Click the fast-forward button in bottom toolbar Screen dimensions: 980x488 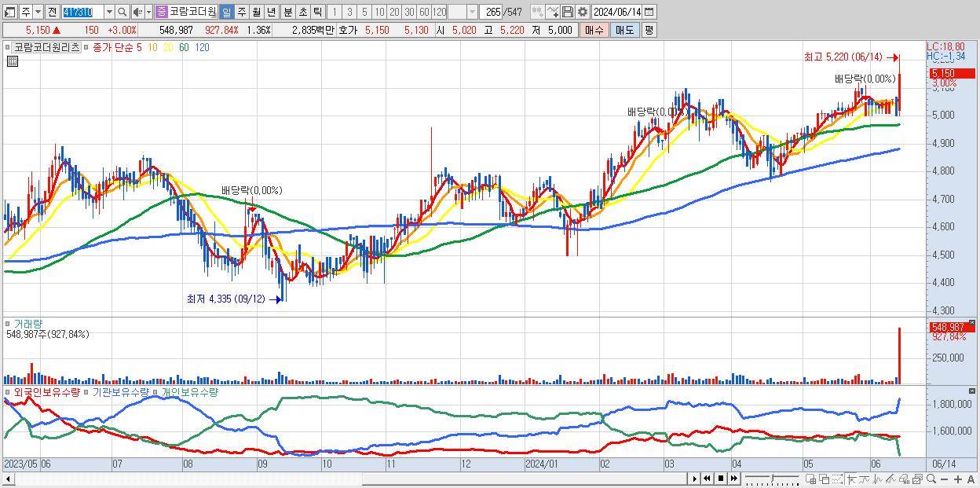click(733, 479)
